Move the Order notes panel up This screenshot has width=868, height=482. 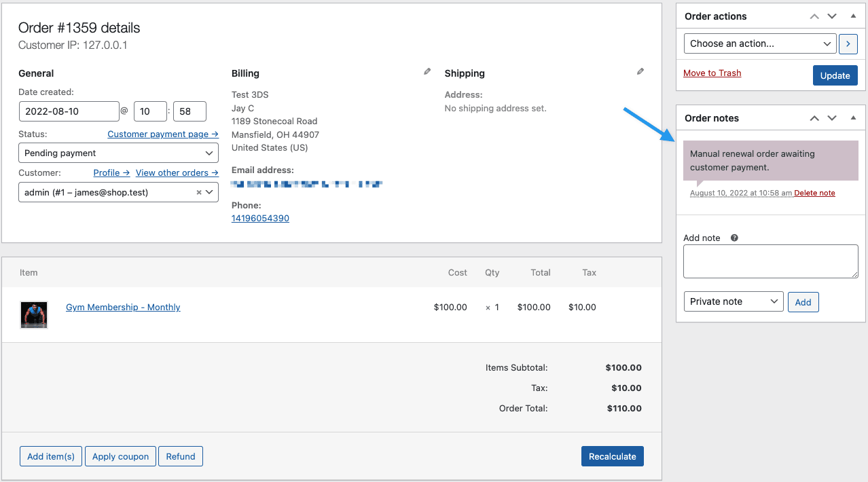(814, 117)
